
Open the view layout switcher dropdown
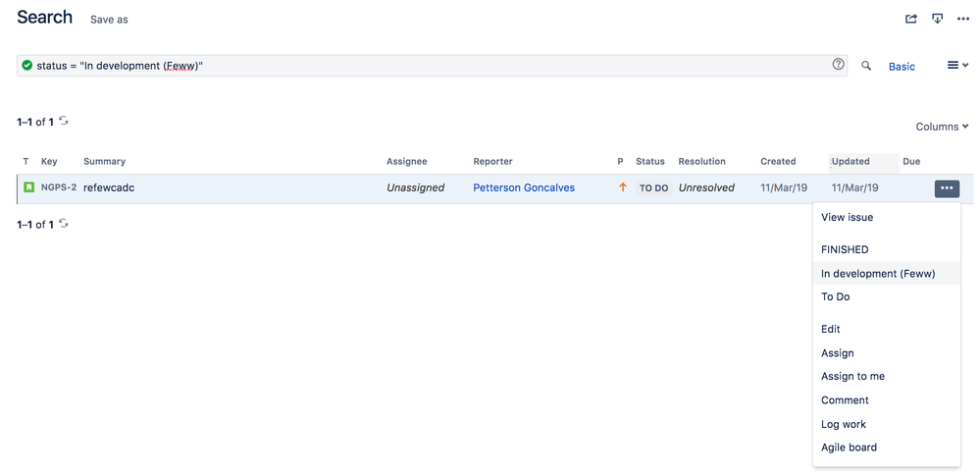957,65
